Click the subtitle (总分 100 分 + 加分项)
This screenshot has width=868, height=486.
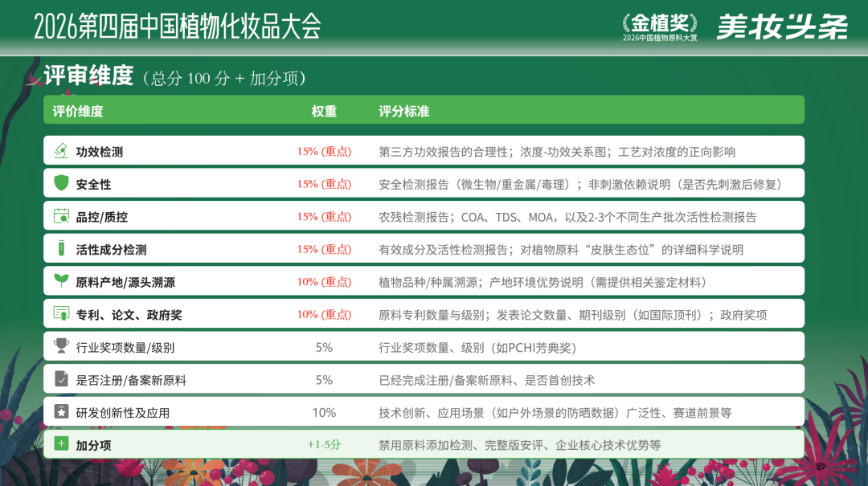click(x=223, y=79)
